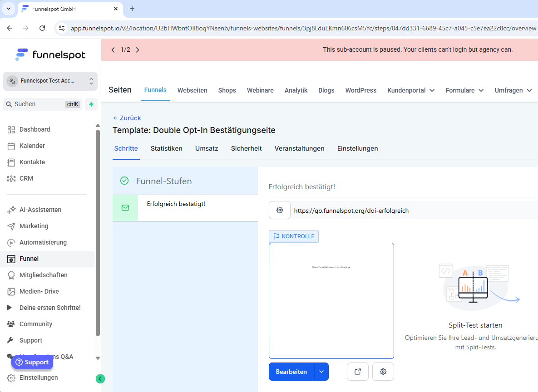The width and height of the screenshot is (538, 392).
Task: Click the site info icon in address bar
Action: tap(62, 28)
